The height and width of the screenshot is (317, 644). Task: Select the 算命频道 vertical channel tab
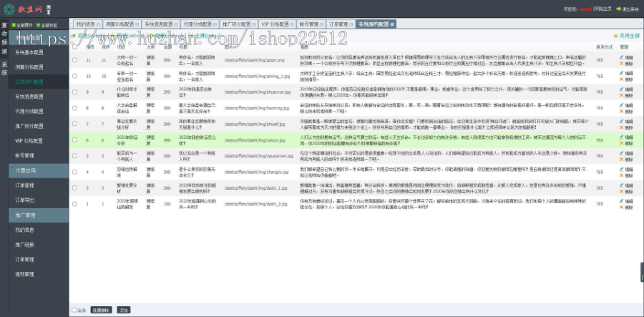(4, 38)
